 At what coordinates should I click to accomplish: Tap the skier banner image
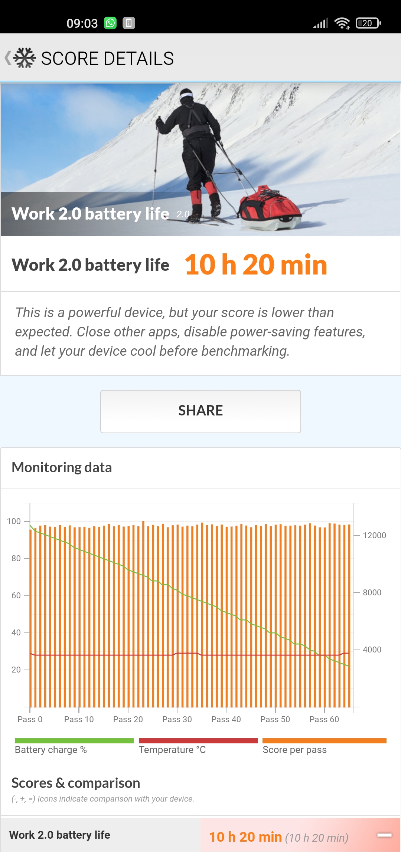click(200, 160)
